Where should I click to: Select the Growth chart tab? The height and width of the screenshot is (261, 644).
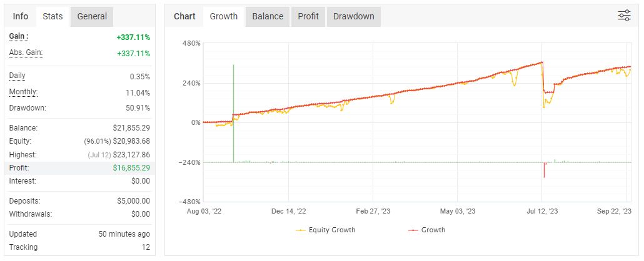223,16
